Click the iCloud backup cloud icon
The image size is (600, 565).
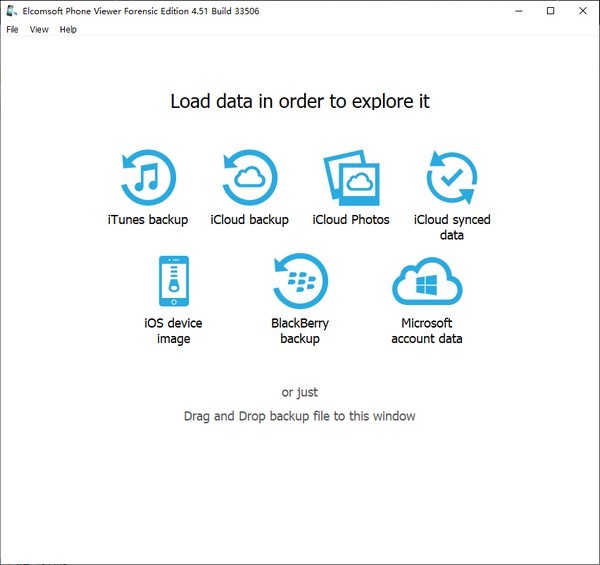(x=249, y=177)
